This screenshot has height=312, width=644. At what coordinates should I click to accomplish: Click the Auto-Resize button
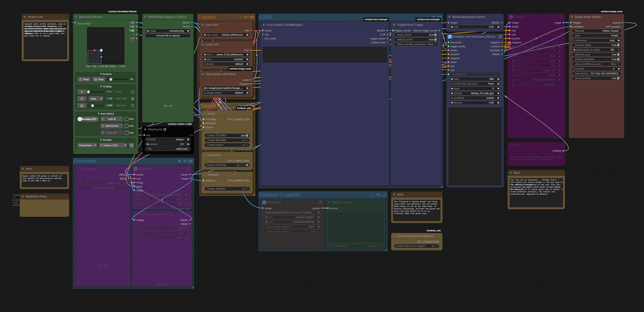click(x=112, y=126)
